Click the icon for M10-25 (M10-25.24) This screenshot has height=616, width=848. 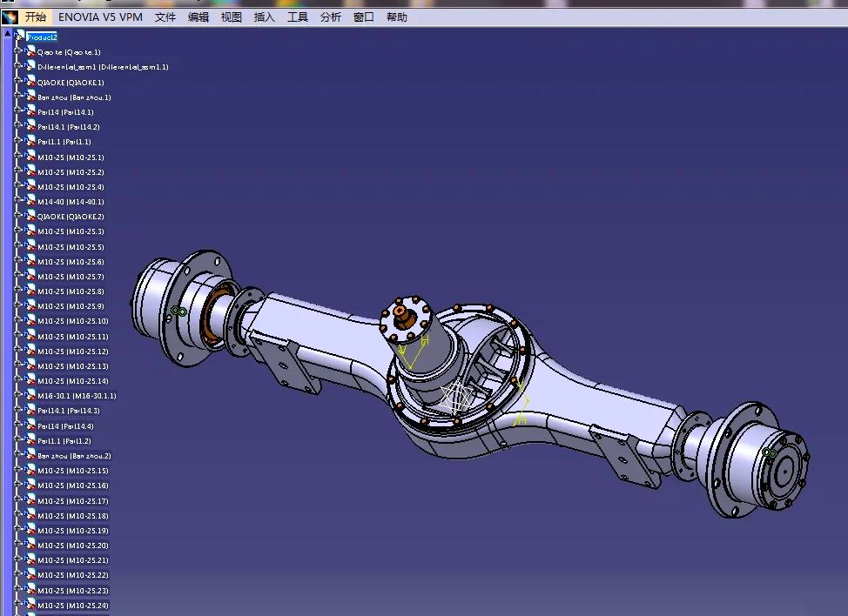pyautogui.click(x=30, y=605)
